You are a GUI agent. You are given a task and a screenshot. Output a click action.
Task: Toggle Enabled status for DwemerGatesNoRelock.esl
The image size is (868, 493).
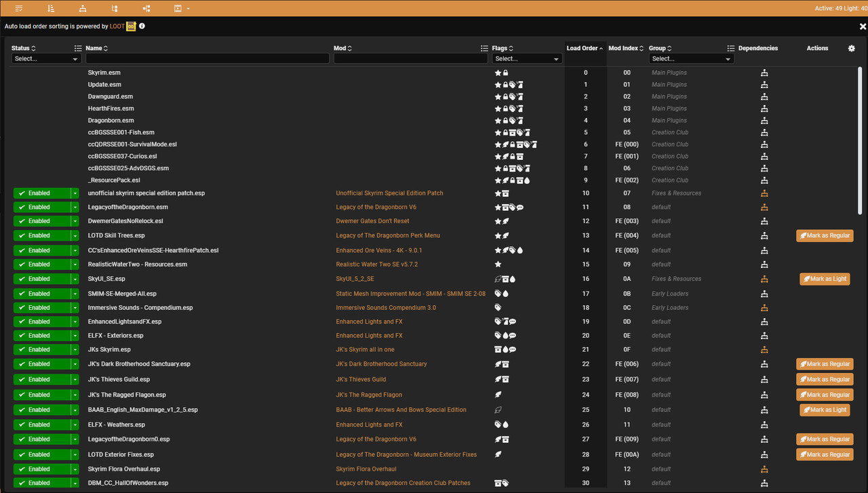pyautogui.click(x=41, y=221)
